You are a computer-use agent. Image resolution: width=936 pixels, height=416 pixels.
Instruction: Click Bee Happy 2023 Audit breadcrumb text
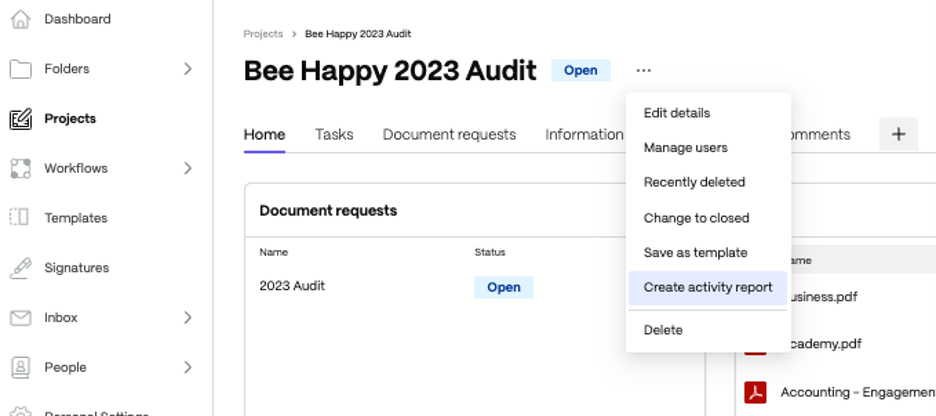coord(358,34)
